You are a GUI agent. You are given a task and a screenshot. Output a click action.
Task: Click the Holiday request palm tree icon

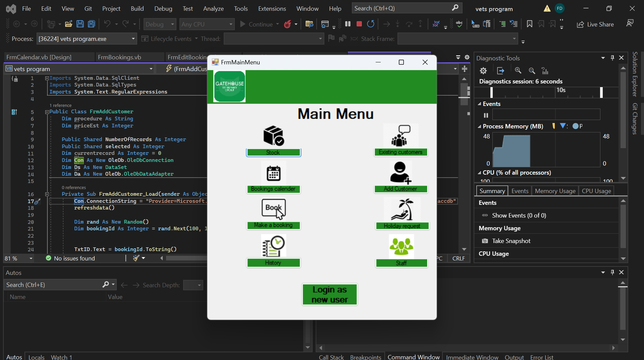402,209
